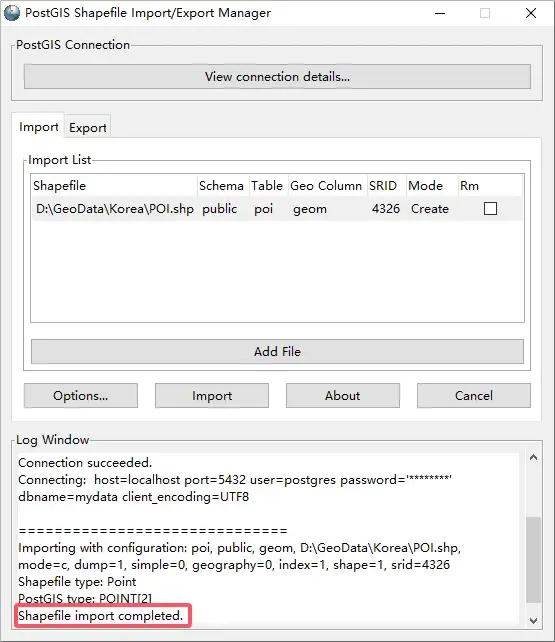Minimize the Shapefile Manager window
This screenshot has width=555, height=642.
click(440, 13)
